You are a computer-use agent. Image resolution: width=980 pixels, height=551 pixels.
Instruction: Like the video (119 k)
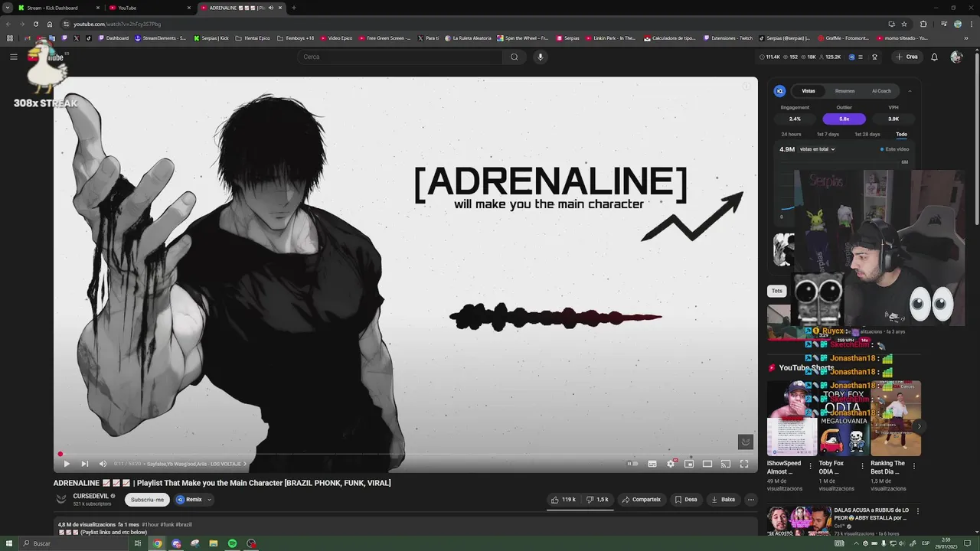point(563,500)
